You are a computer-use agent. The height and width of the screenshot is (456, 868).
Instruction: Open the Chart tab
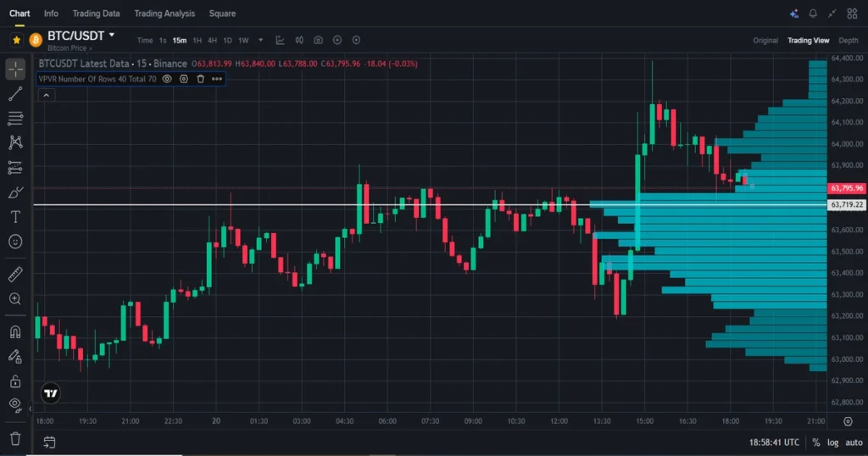tap(19, 14)
